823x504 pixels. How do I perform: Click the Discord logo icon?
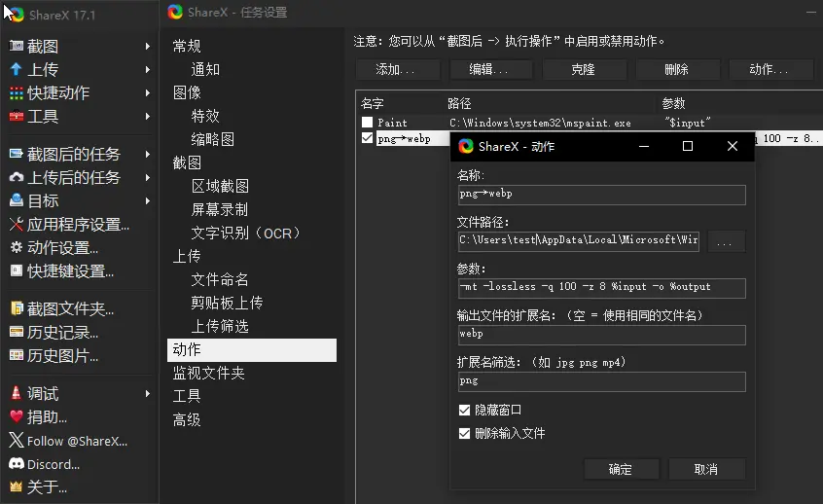click(x=17, y=463)
